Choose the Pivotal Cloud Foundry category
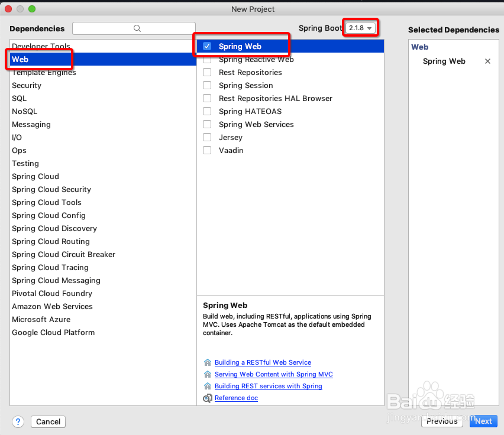 click(103, 293)
